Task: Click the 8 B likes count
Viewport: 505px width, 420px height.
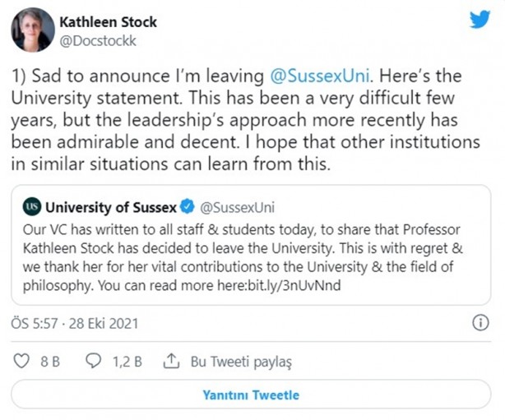Action: coord(49,360)
